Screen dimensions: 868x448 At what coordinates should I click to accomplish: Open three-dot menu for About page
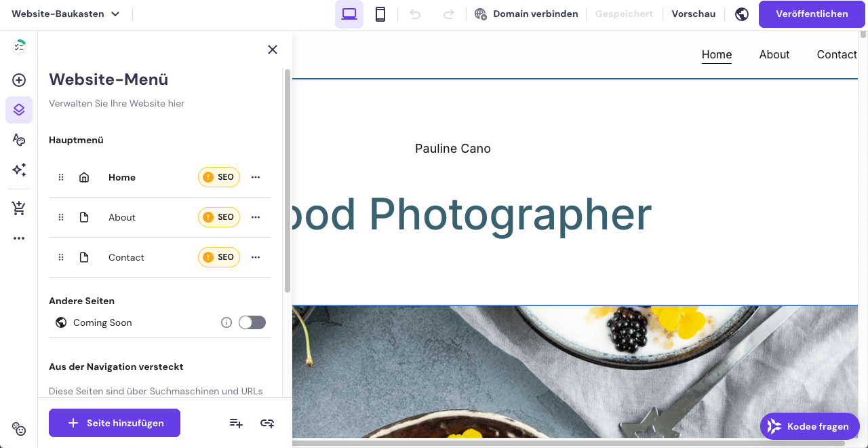click(x=256, y=217)
